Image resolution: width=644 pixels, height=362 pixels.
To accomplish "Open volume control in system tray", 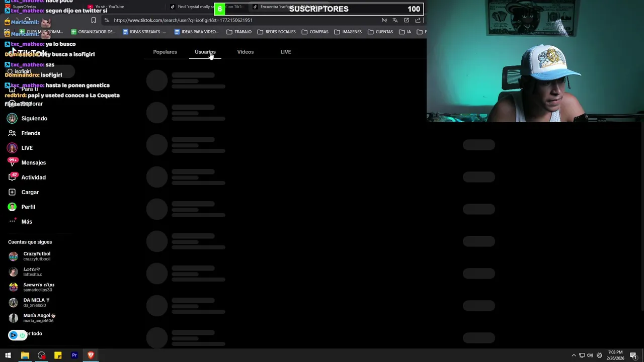I will 590,355.
